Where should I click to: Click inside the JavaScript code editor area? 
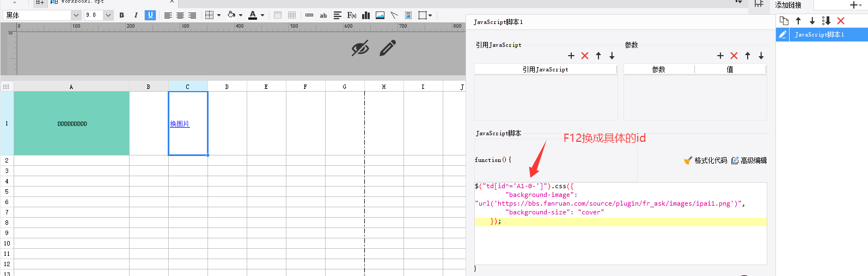pyautogui.click(x=621, y=224)
